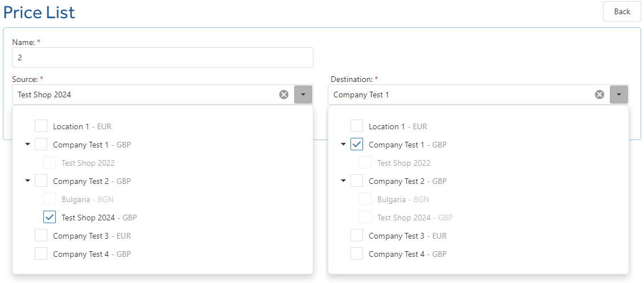Uncheck Test Shop 2024 in Source list
Screen dimensions: 644x283
click(50, 218)
